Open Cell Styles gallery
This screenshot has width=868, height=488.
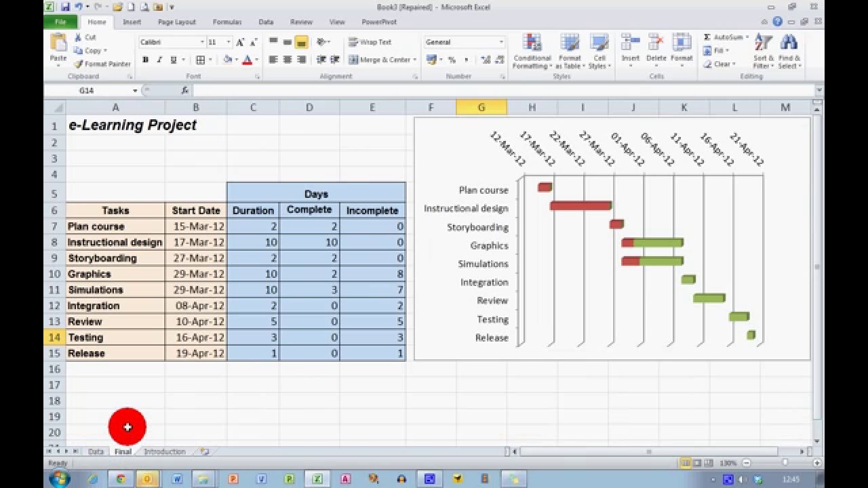[x=598, y=52]
